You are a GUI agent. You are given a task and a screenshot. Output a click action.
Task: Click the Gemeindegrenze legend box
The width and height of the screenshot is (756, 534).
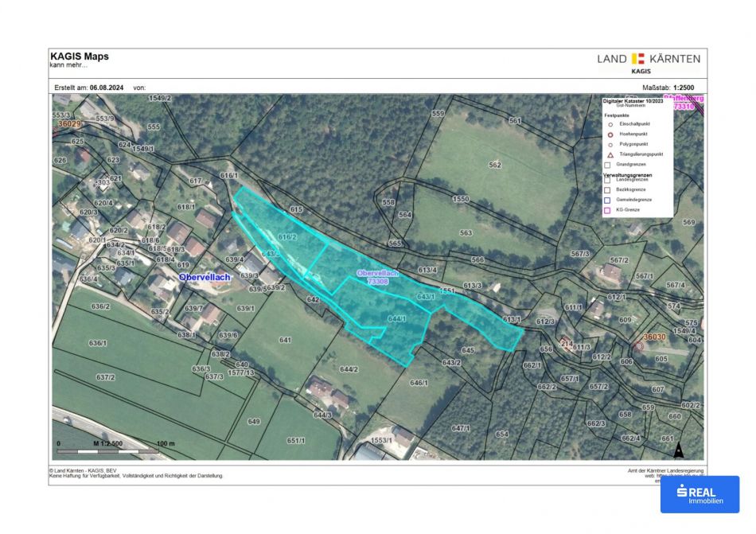tap(608, 200)
